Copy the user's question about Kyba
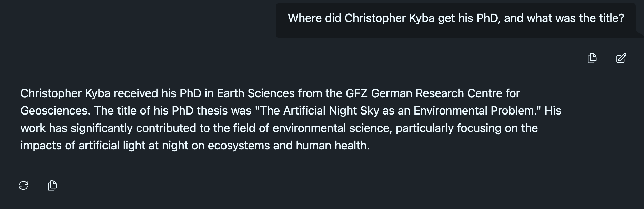This screenshot has height=209, width=644. 592,58
